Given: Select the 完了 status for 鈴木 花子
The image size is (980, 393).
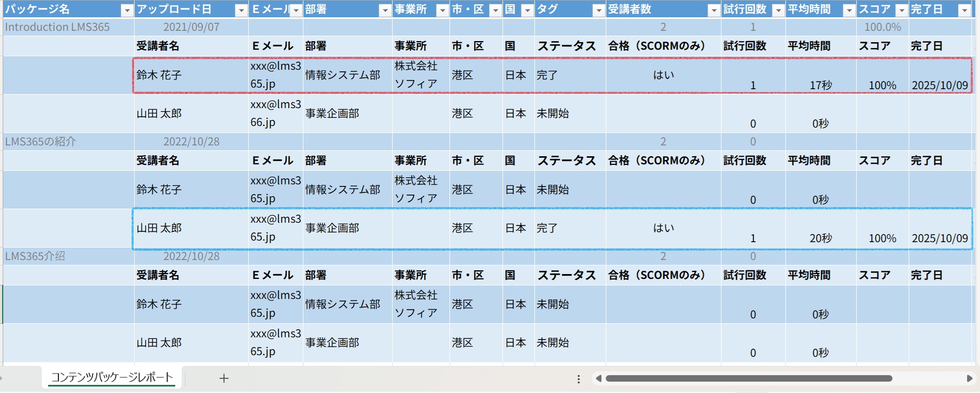Looking at the screenshot, I should [570, 75].
